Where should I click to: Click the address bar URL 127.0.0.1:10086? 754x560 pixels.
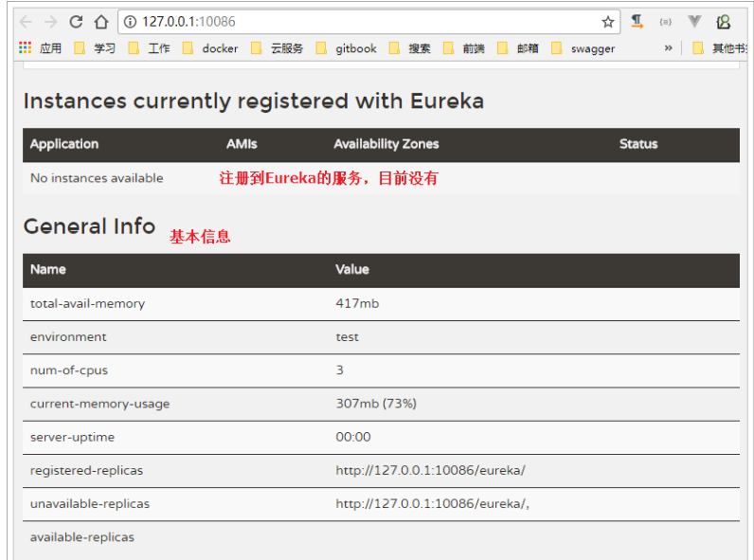[x=188, y=22]
